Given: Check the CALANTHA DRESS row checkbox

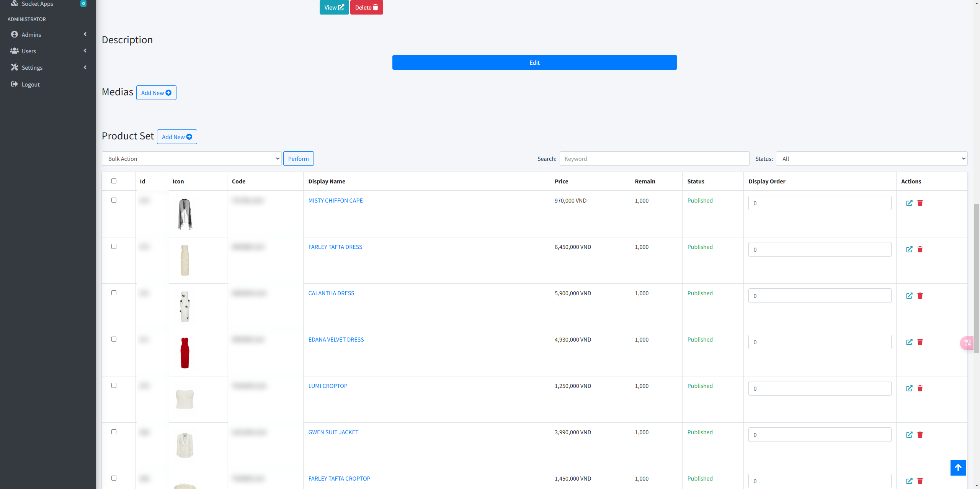Looking at the screenshot, I should (114, 293).
